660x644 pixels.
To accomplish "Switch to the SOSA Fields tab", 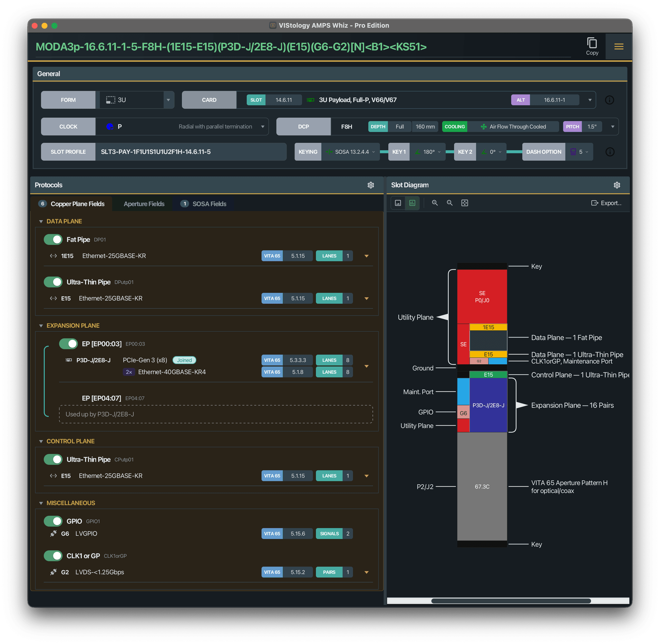I will (203, 204).
